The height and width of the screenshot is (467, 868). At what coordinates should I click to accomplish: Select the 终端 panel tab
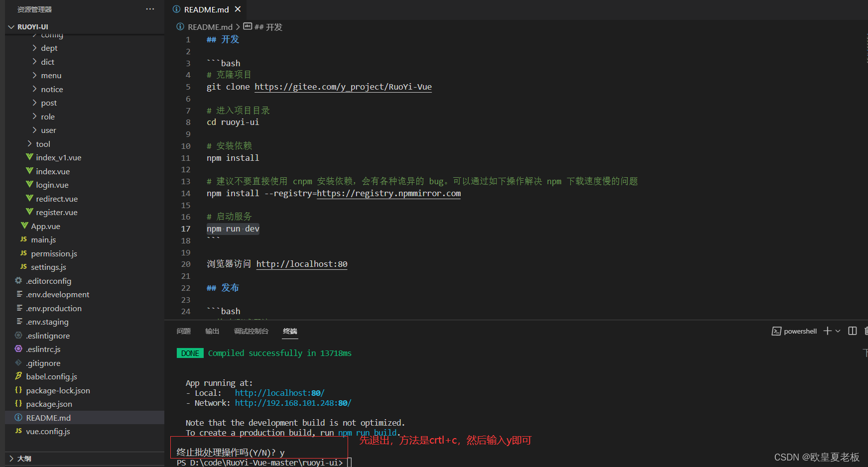click(290, 331)
